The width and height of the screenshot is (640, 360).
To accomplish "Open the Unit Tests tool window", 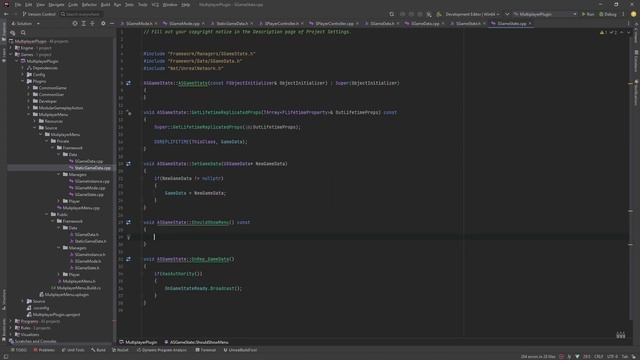I will coord(73,350).
